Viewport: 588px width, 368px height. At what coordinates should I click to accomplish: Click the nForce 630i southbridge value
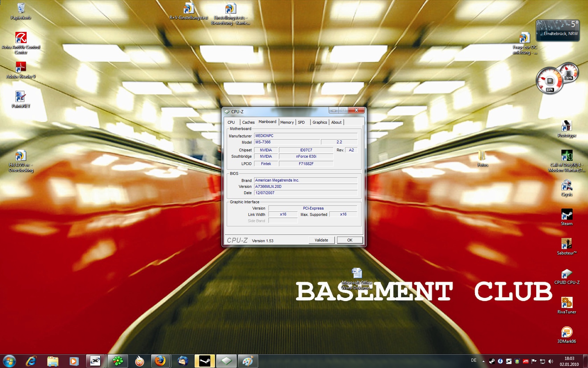[x=306, y=156]
